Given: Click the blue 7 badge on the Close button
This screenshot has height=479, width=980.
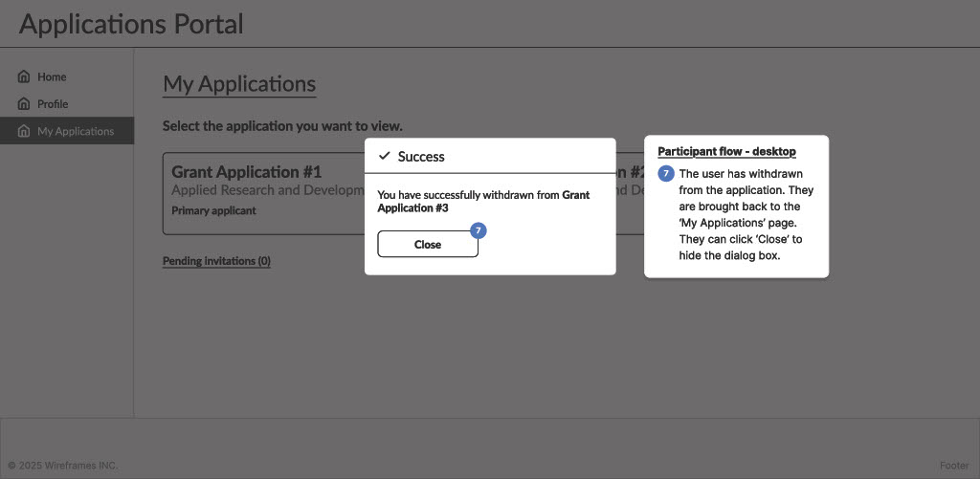Looking at the screenshot, I should [x=479, y=230].
